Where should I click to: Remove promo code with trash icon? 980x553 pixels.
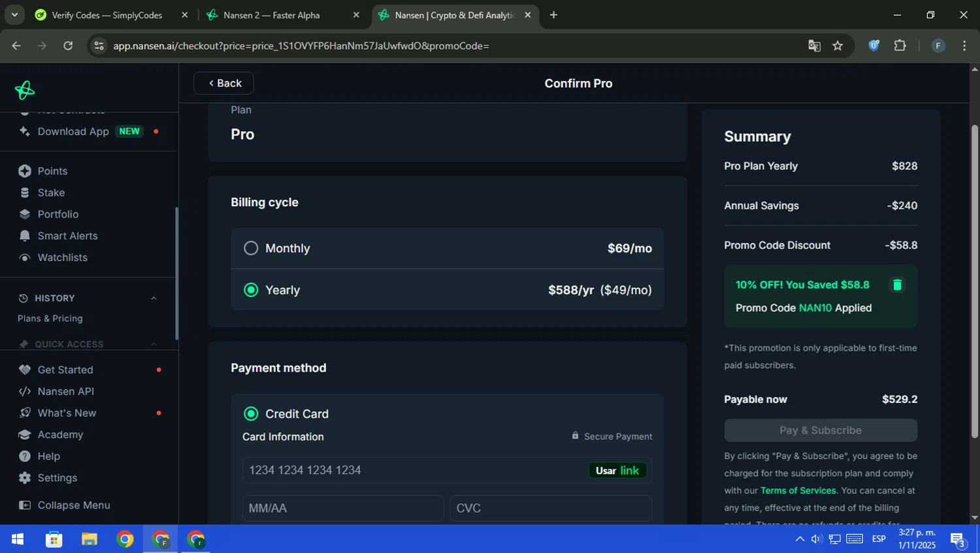tap(897, 285)
